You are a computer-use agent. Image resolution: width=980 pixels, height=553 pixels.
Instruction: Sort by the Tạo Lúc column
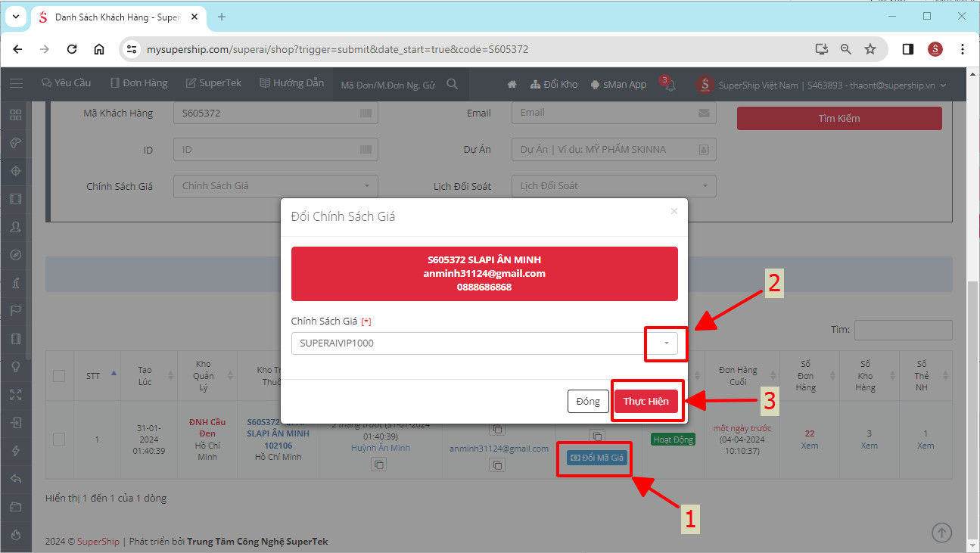150,375
